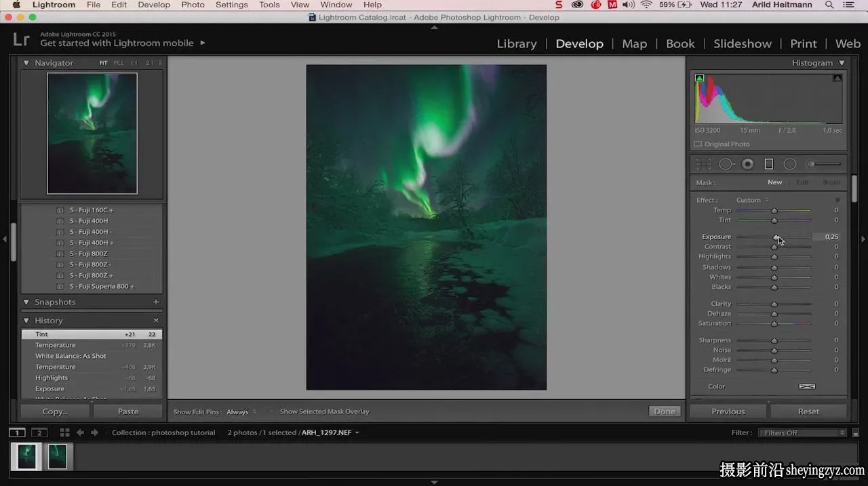Open the Show Edit Pins dropdown

click(241, 411)
